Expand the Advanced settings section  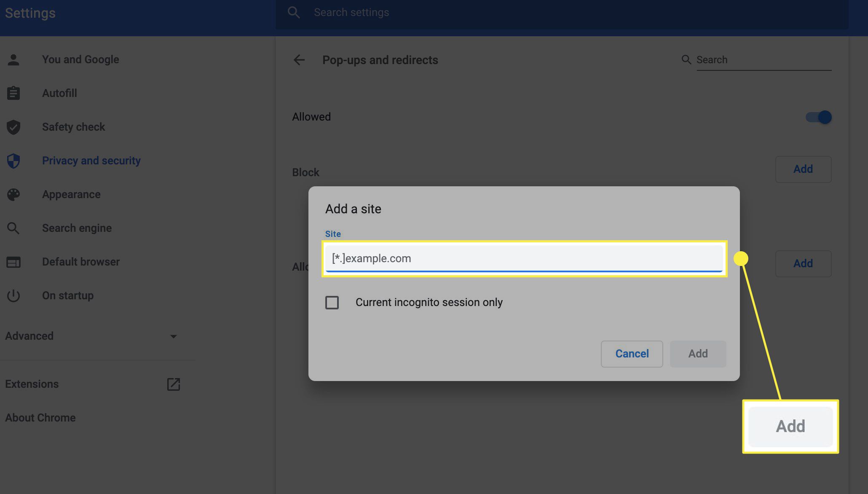click(173, 335)
